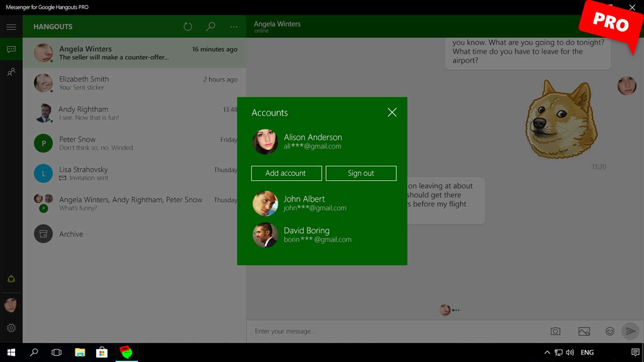
Task: Click in the Enter your message field
Action: pos(396,331)
